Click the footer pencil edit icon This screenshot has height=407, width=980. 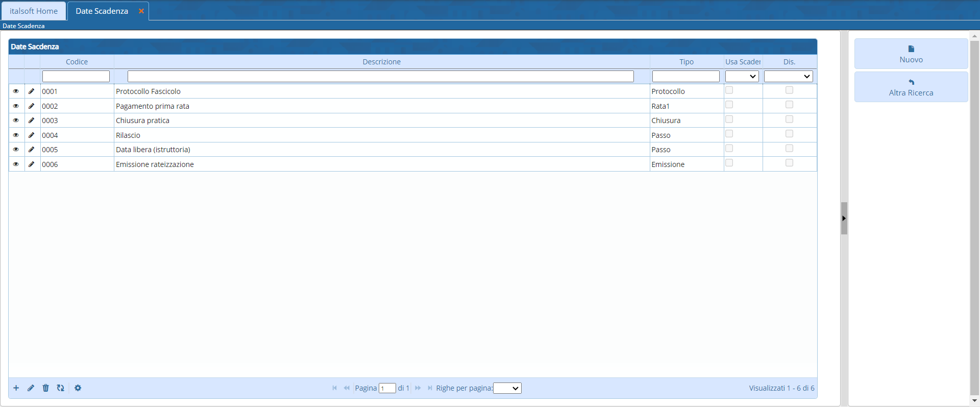(x=31, y=388)
